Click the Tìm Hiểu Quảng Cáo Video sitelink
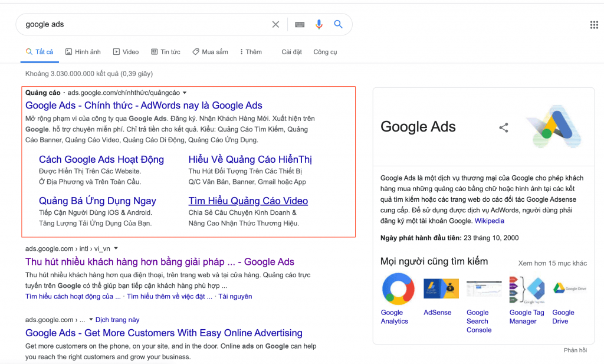Image resolution: width=604 pixels, height=364 pixels. click(x=248, y=201)
